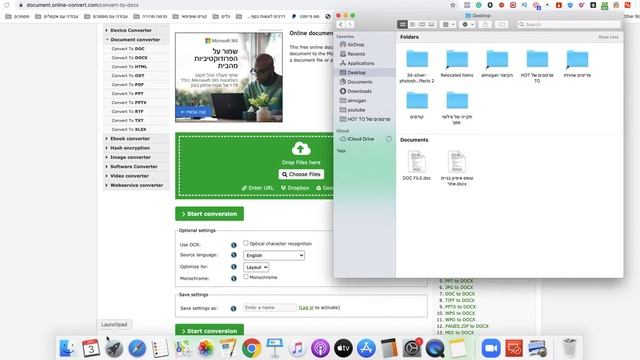640x360 pixels.
Task: Switch Finder to gallery view
Action: coord(431,24)
